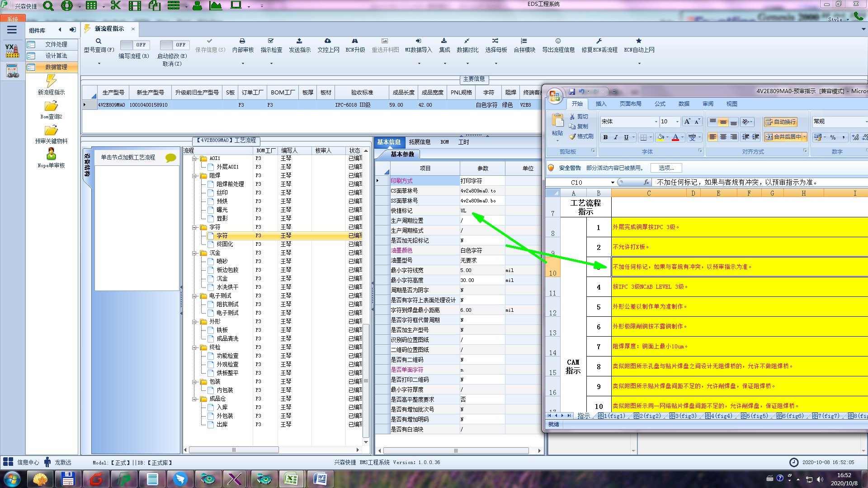Click the 内部审核 print icon
The image size is (868, 488).
click(242, 41)
